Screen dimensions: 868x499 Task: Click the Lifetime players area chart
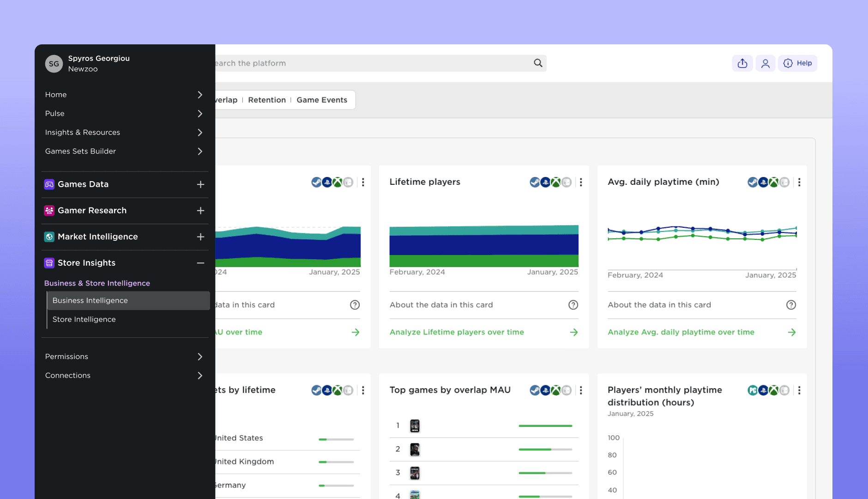click(x=484, y=246)
